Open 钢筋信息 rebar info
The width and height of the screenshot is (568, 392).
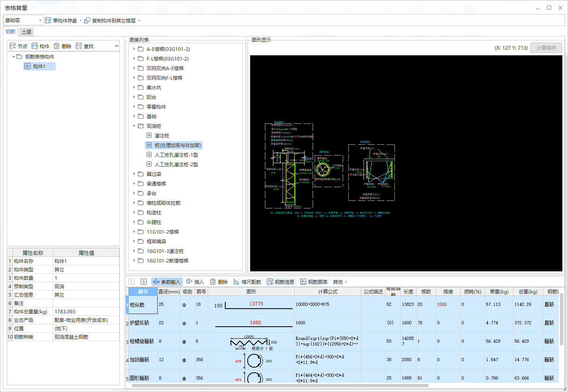tap(281, 282)
